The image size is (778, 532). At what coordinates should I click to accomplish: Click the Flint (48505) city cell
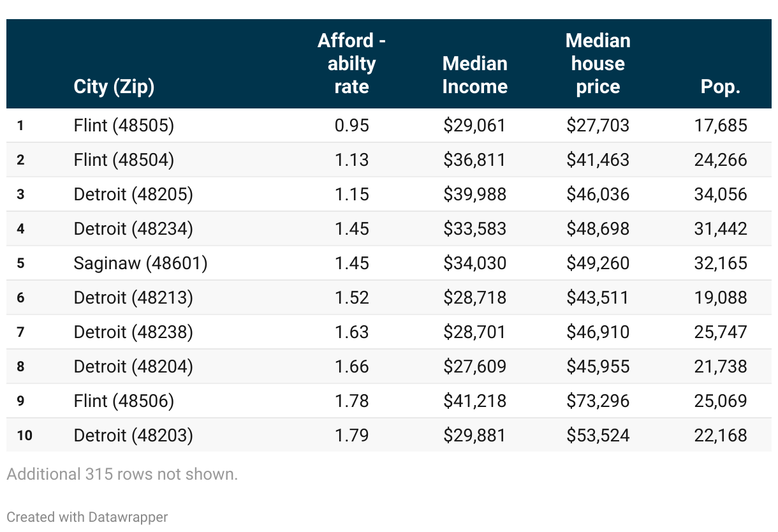[124, 125]
